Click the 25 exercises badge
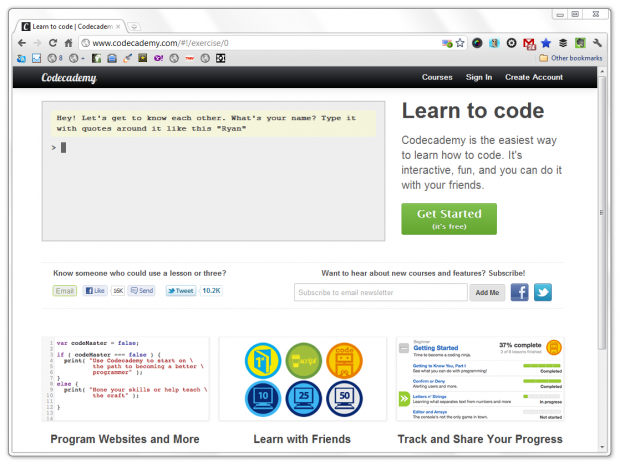The image size is (620, 464). pyautogui.click(x=304, y=399)
